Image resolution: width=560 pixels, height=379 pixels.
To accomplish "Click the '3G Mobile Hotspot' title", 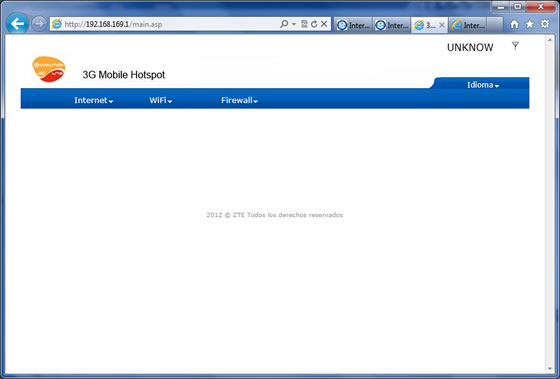I will (124, 75).
